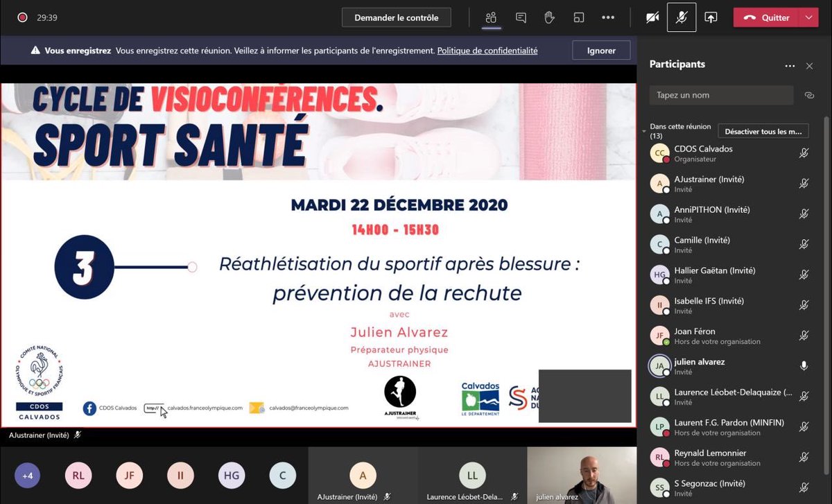
Task: Click the Quitter button to leave meeting
Action: 767,18
